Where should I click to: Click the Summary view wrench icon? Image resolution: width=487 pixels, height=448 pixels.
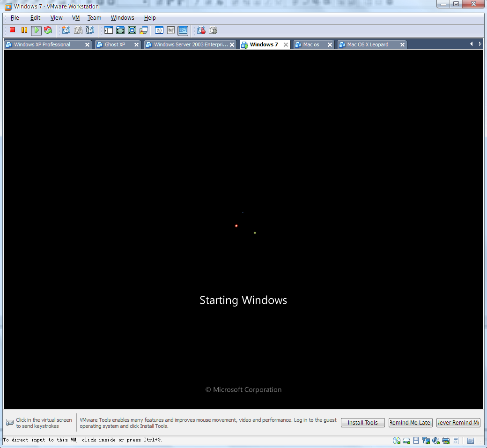pyautogui.click(x=159, y=30)
